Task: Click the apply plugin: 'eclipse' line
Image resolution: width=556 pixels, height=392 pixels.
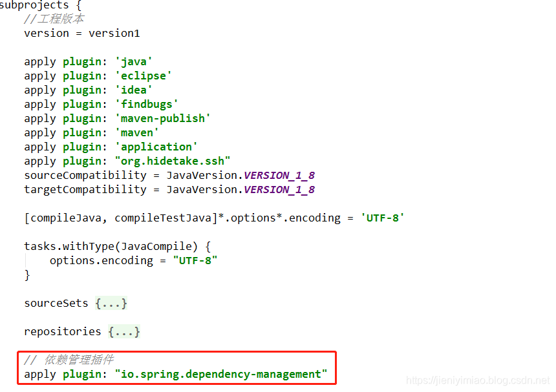Action: click(x=98, y=76)
